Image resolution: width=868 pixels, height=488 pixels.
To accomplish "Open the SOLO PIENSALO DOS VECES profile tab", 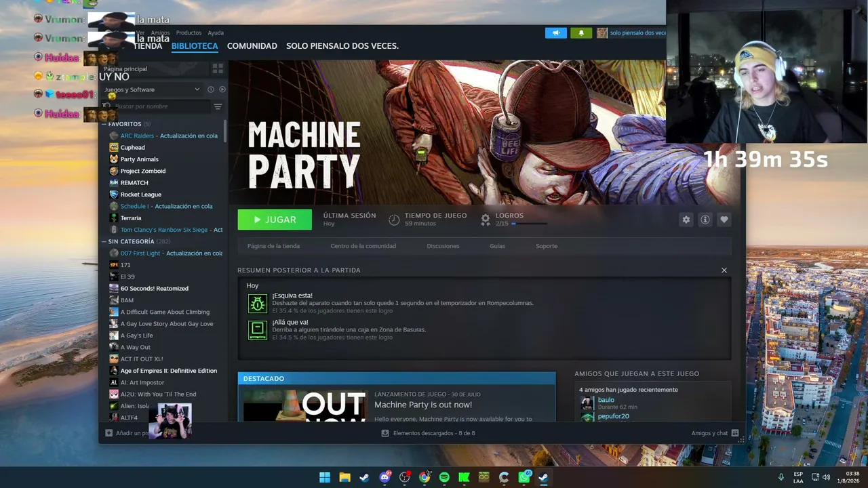I will [x=342, y=46].
